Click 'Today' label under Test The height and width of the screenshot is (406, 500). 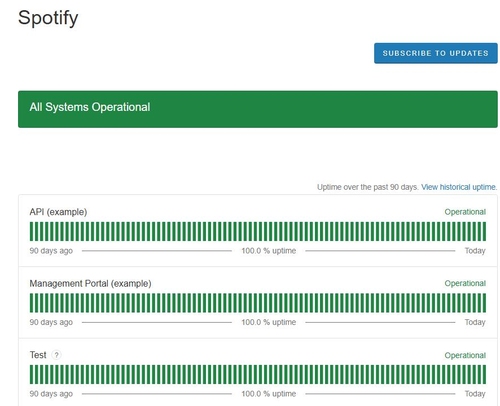point(475,394)
